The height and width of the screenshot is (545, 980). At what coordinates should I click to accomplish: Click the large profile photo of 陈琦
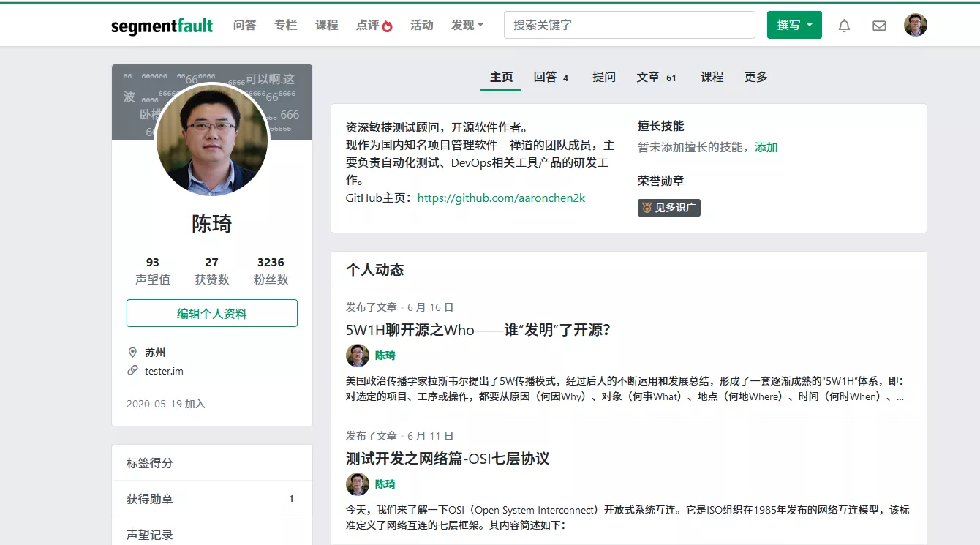pyautogui.click(x=212, y=140)
